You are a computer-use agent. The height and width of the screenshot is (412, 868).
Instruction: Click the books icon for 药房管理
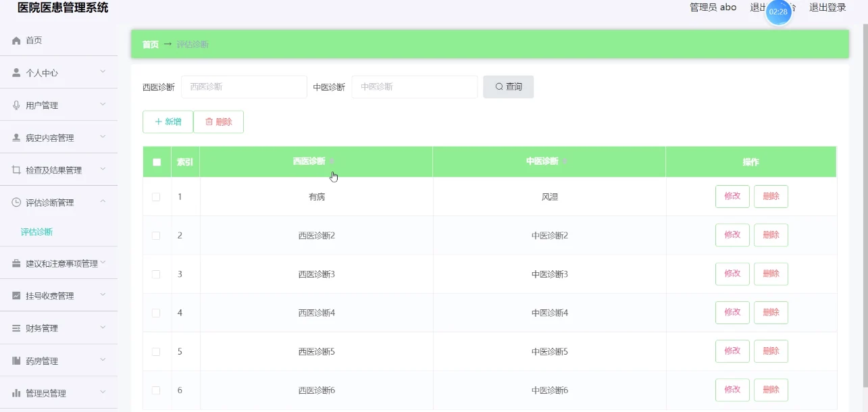pos(17,361)
